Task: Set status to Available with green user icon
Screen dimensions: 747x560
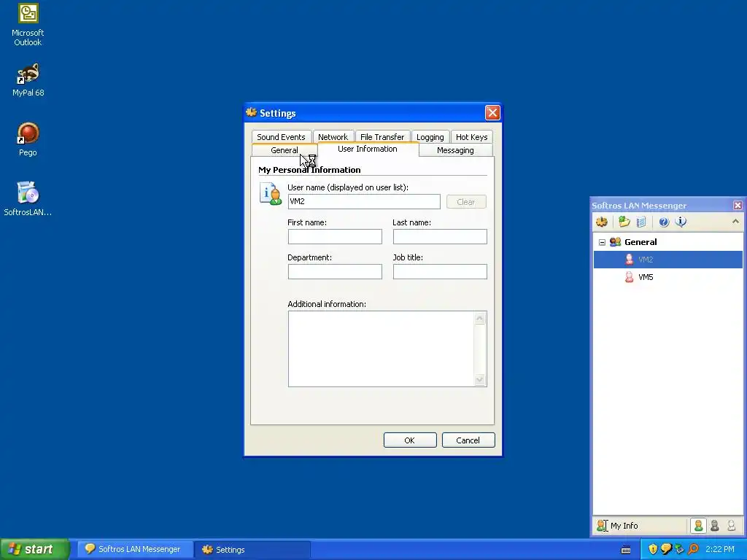Action: tap(698, 526)
